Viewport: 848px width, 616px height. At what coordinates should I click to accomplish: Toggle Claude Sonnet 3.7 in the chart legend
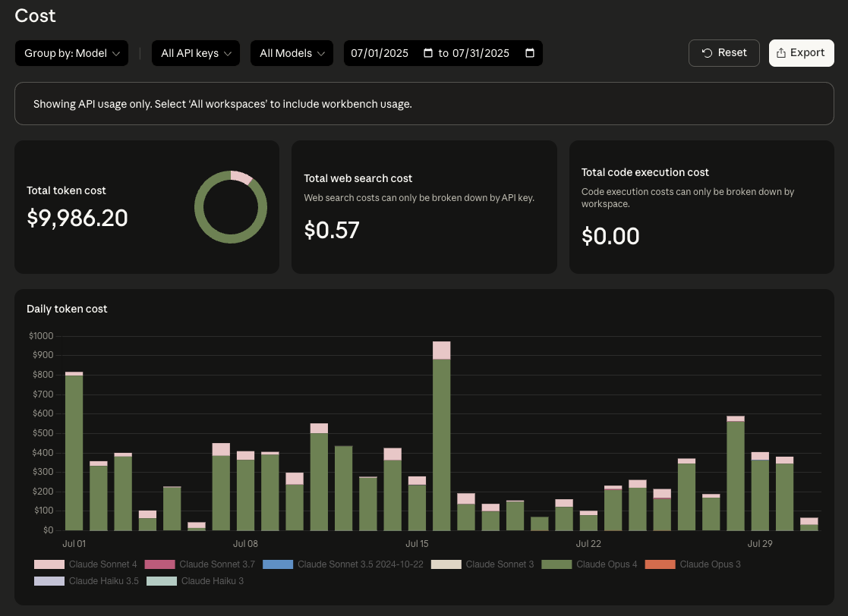tap(217, 564)
